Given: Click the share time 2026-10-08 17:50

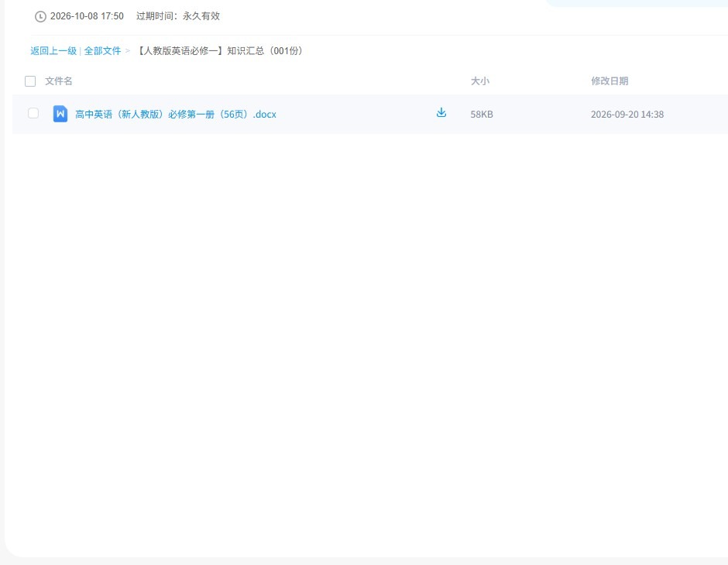Looking at the screenshot, I should pos(87,16).
